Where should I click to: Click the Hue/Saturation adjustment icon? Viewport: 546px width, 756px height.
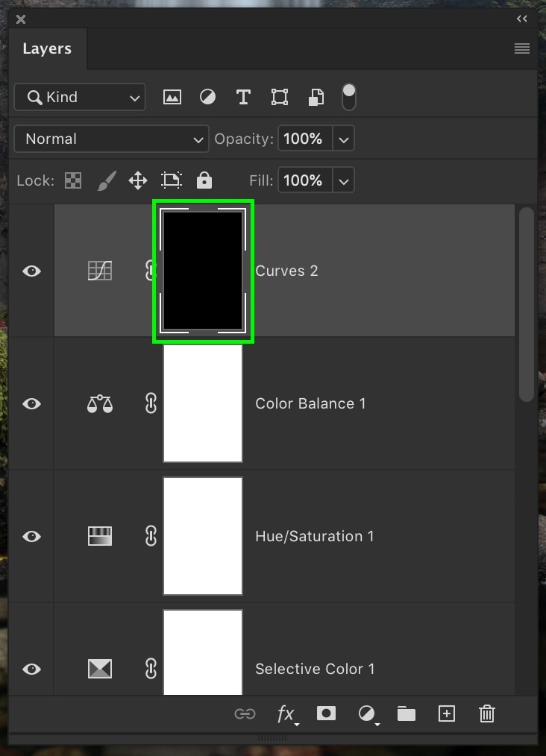tap(100, 536)
